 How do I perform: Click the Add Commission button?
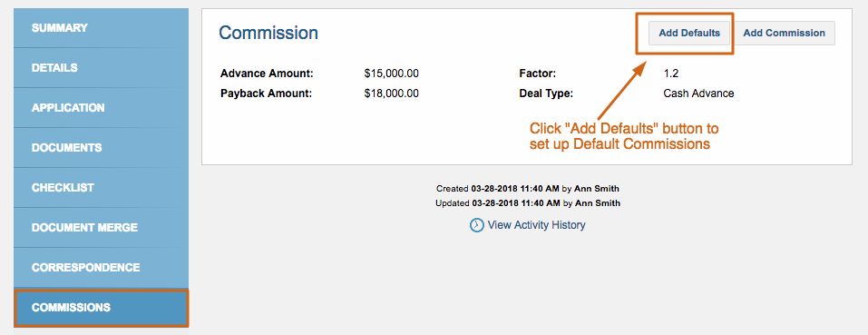tap(784, 34)
